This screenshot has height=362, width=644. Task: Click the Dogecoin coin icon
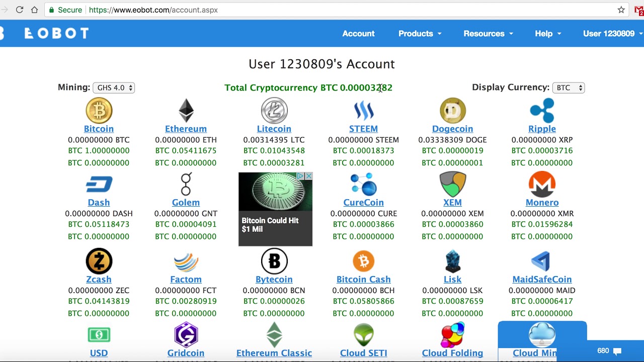452,110
